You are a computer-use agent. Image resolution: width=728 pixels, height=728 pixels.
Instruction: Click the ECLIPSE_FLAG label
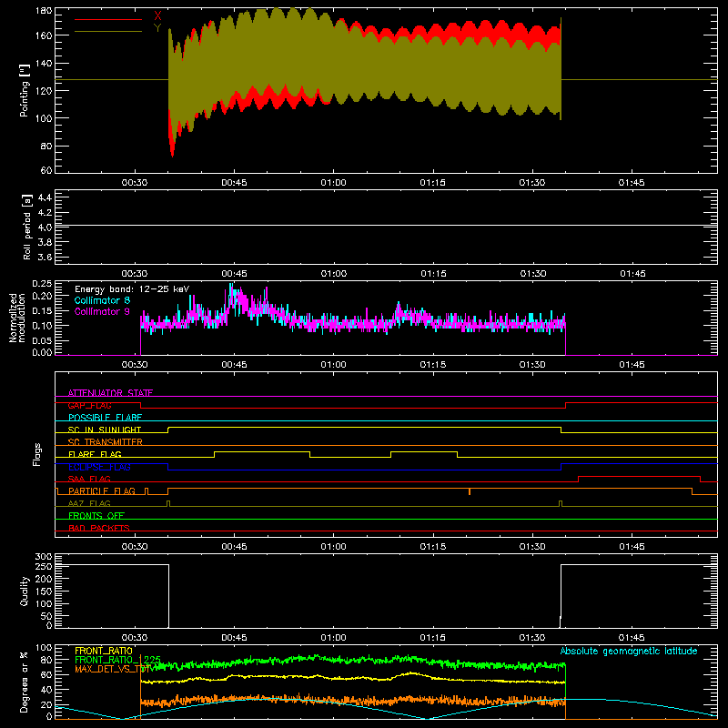point(99,467)
